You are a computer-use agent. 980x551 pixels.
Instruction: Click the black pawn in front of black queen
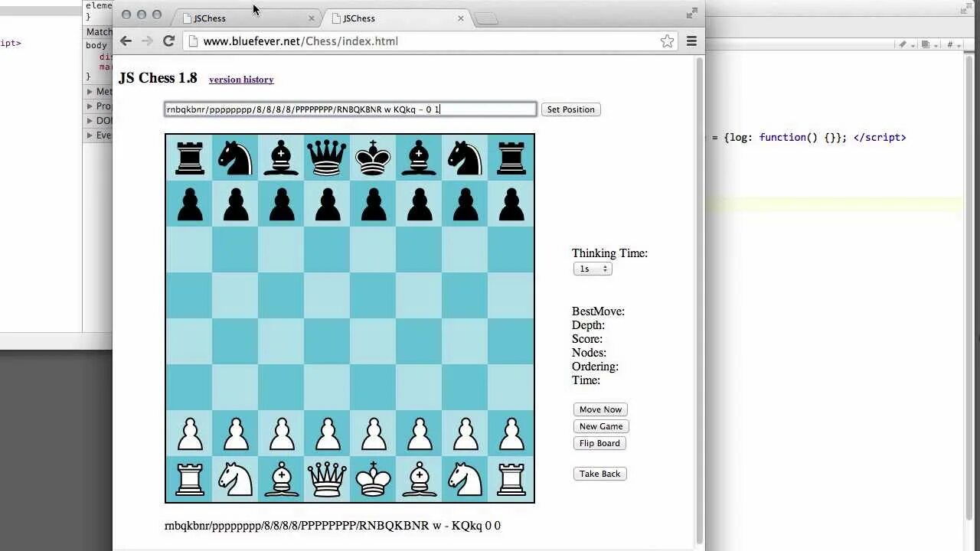click(x=327, y=204)
